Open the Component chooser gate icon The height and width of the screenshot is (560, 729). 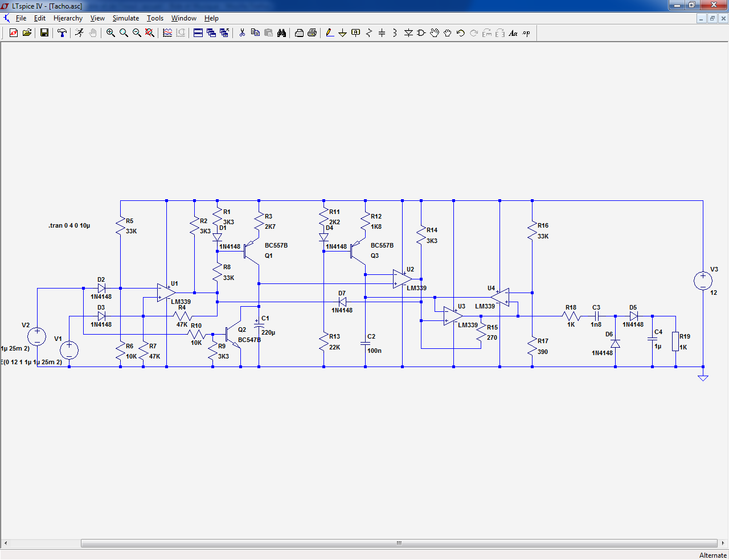coord(421,33)
